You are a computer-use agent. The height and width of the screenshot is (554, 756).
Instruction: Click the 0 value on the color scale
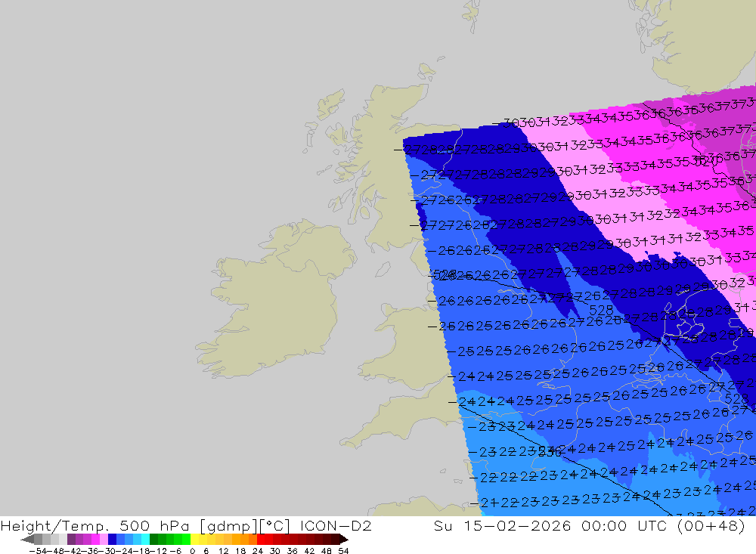coord(193,551)
